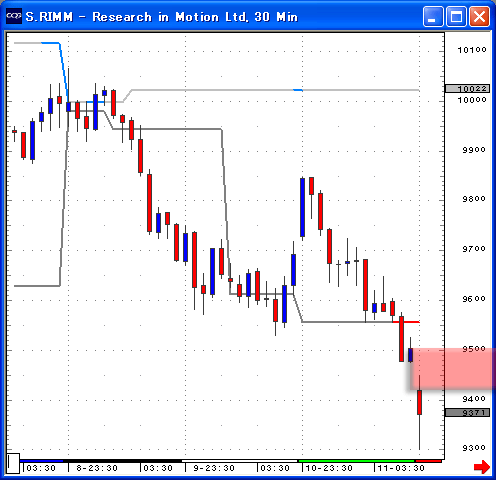
Task: Click the 9900 price axis label
Action: click(474, 150)
